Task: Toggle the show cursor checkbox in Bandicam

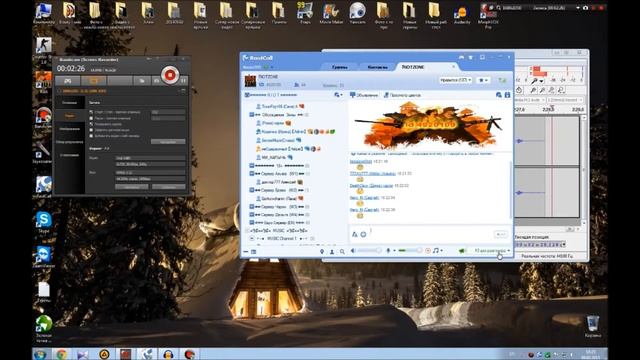Action: [x=91, y=124]
